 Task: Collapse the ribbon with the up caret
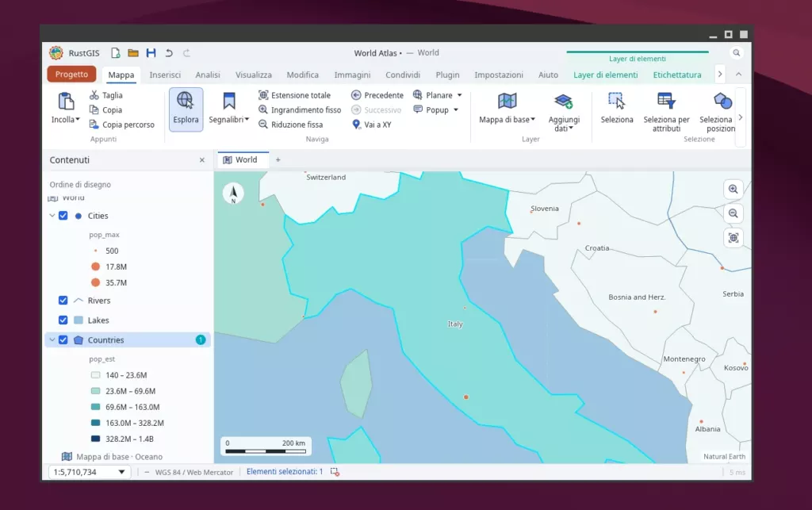(738, 75)
